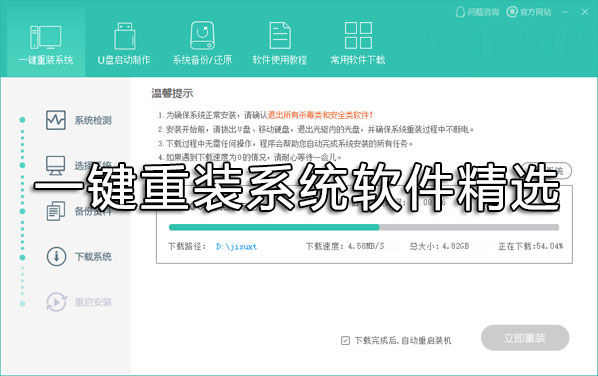Open 官方网站 link text
The image size is (598, 376).
tap(535, 13)
